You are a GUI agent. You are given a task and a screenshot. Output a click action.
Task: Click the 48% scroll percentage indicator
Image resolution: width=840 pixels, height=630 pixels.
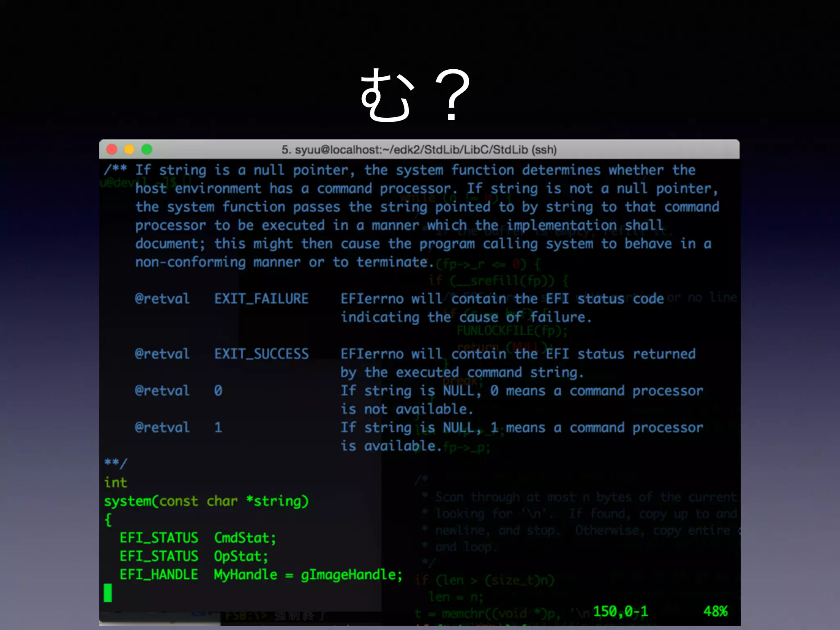point(715,612)
